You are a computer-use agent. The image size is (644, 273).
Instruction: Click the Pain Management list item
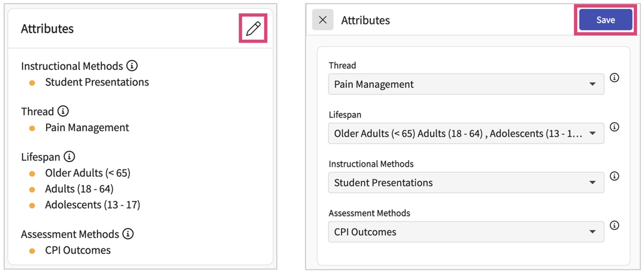click(87, 128)
